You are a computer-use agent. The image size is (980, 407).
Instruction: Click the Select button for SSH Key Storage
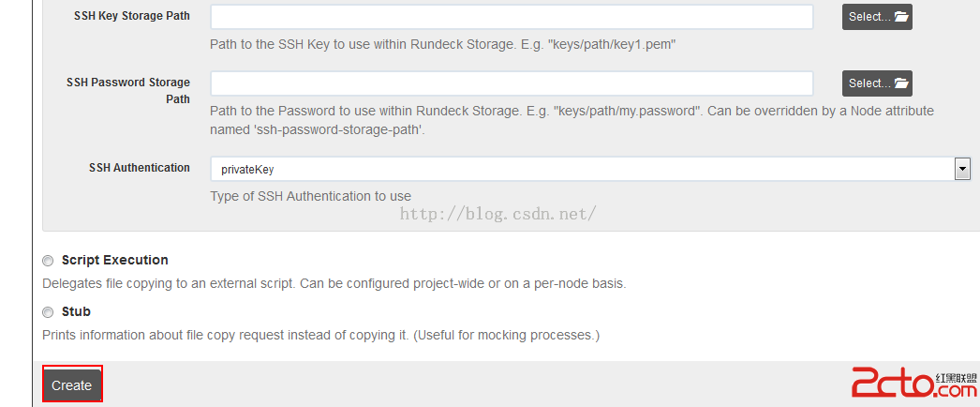pyautogui.click(x=877, y=17)
